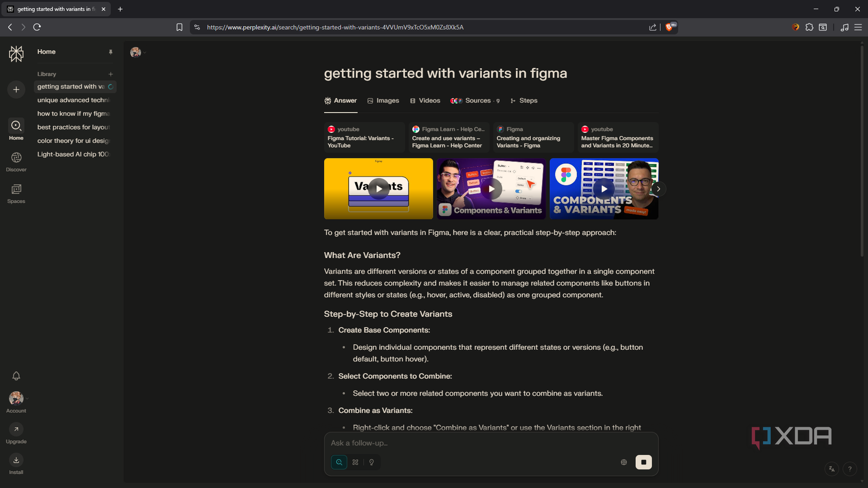The width and height of the screenshot is (868, 488).
Task: Open the 'Light-based AI chip 100' thread
Action: [x=73, y=154]
